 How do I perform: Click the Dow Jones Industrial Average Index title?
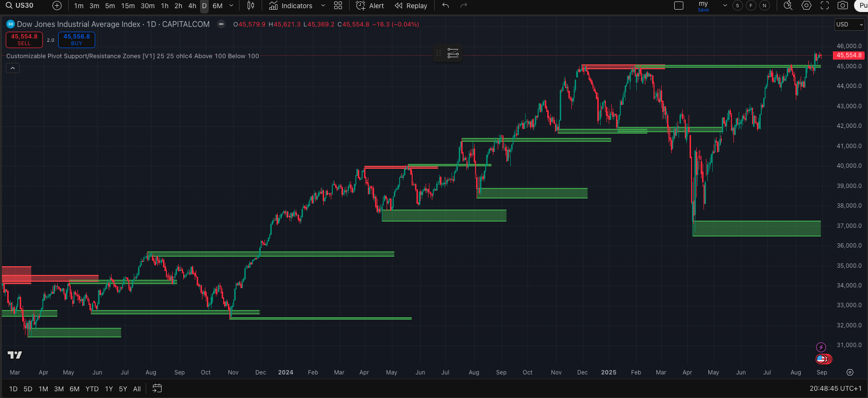[79, 24]
